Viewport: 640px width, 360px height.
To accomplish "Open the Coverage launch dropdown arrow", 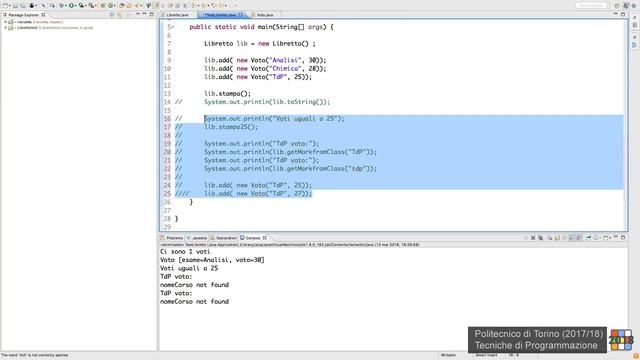I will point(86,5).
